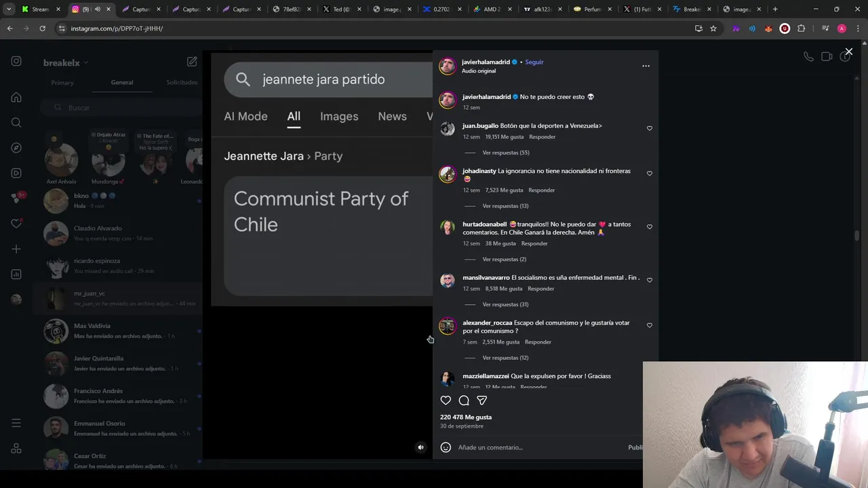Reply to juan.bugallo's comment
This screenshot has height=488, width=868.
click(542, 137)
